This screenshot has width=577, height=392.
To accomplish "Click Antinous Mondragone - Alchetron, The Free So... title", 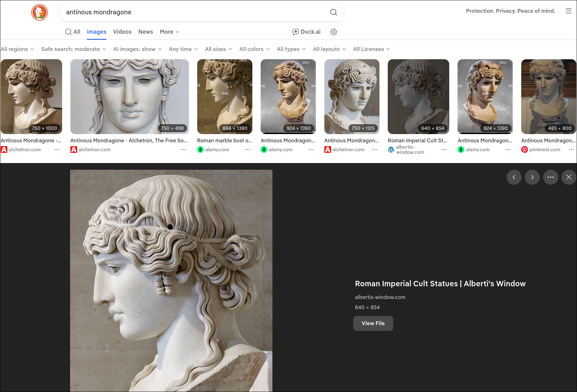I will click(x=129, y=140).
